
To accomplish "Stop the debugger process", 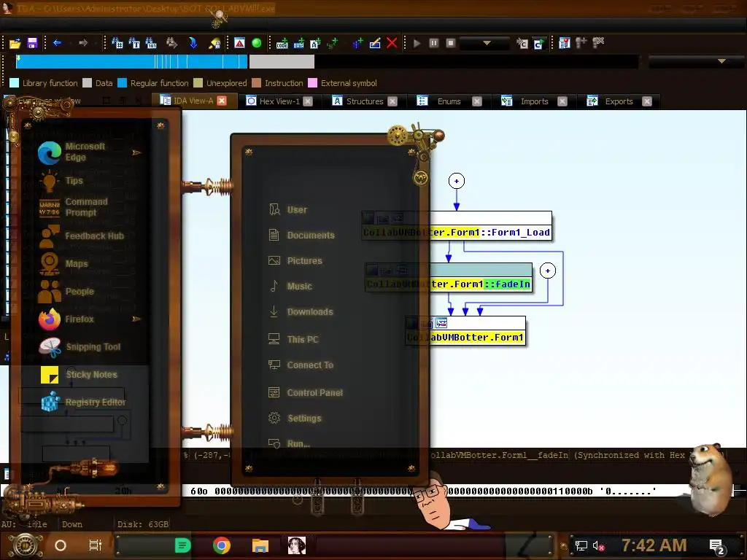I will coord(451,43).
